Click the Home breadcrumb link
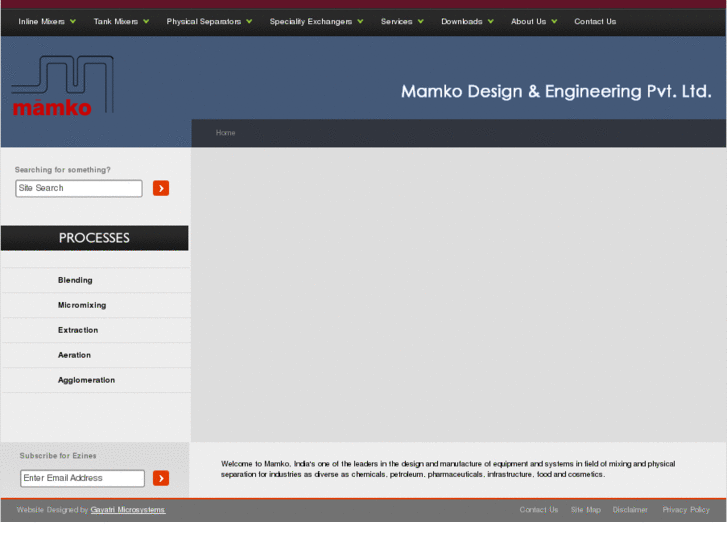This screenshot has width=727, height=545. [225, 133]
